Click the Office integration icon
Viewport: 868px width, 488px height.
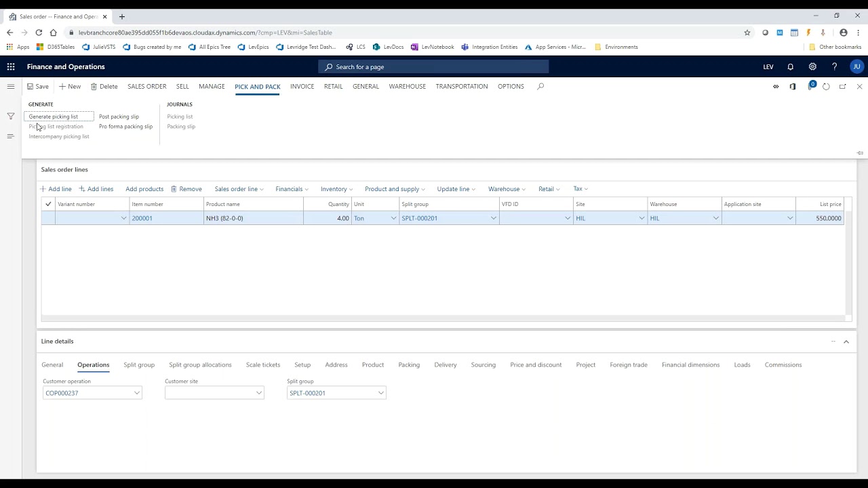(x=793, y=86)
